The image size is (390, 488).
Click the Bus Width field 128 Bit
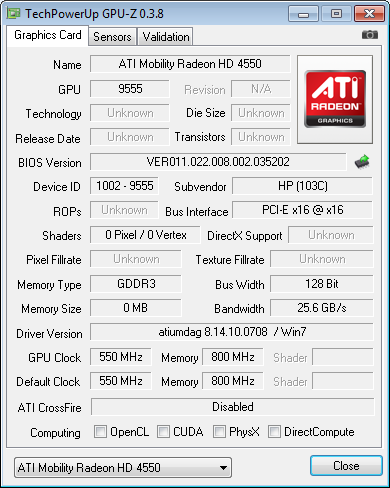point(322,284)
